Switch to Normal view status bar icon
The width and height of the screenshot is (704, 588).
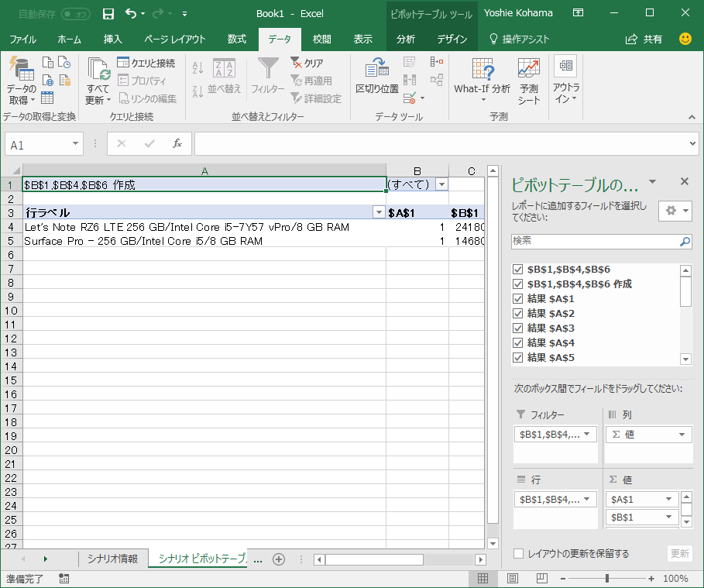482,579
